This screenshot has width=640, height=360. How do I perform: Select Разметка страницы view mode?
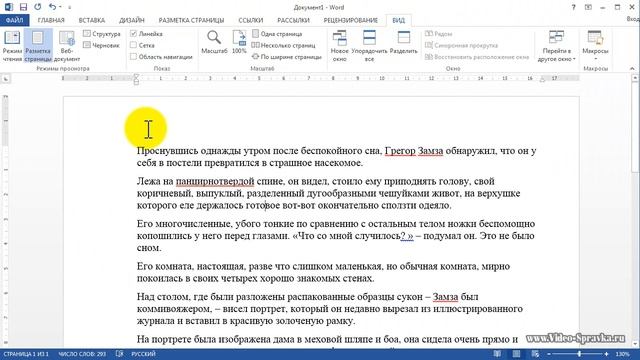pyautogui.click(x=38, y=46)
